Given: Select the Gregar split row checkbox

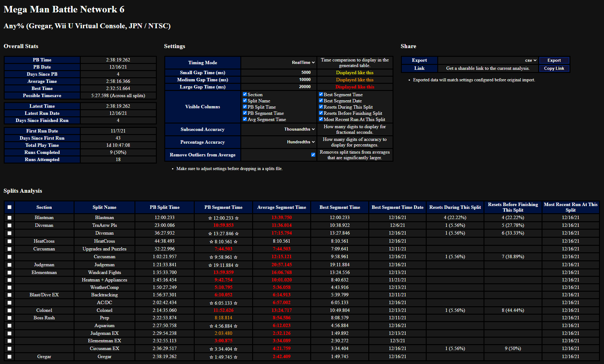Looking at the screenshot, I should click(9, 357).
